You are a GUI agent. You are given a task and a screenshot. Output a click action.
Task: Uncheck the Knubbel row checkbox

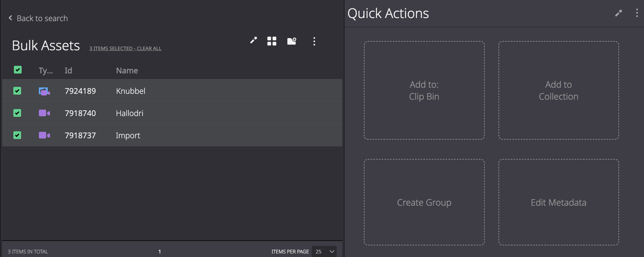(17, 91)
